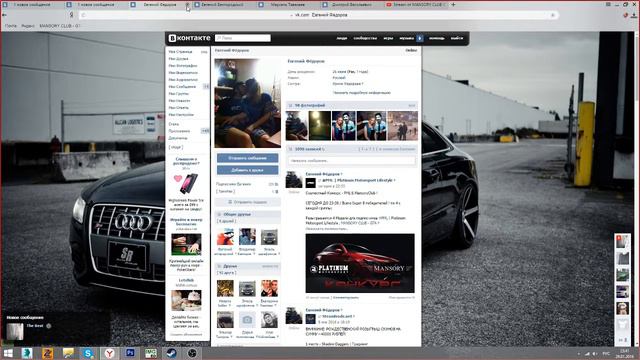Open Yandex Browser taskbar icon
640x360 pixels.
109,353
